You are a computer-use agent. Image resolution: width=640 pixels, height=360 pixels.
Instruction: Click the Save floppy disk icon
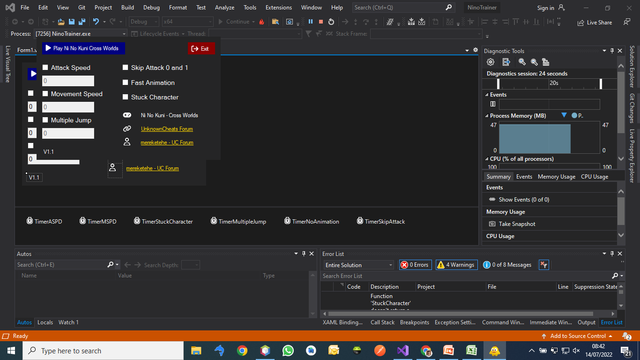click(x=71, y=22)
